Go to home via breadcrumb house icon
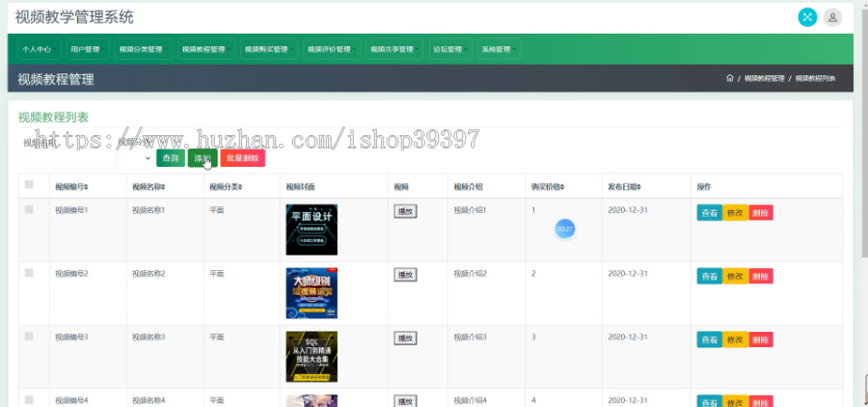The width and height of the screenshot is (868, 407). tap(730, 79)
